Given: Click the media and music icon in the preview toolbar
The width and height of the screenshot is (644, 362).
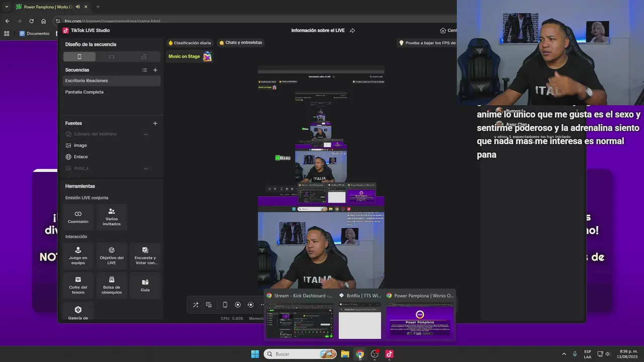Looking at the screenshot, I should (x=209, y=305).
